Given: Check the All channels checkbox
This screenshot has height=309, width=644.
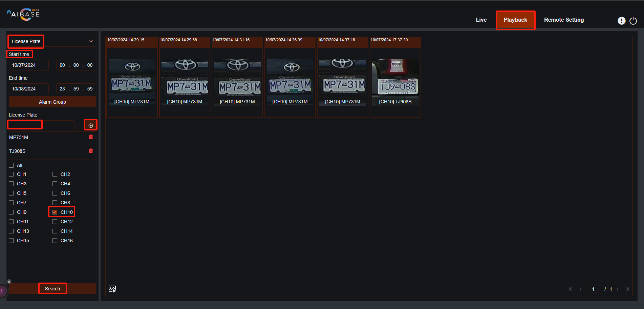Looking at the screenshot, I should click(x=11, y=165).
